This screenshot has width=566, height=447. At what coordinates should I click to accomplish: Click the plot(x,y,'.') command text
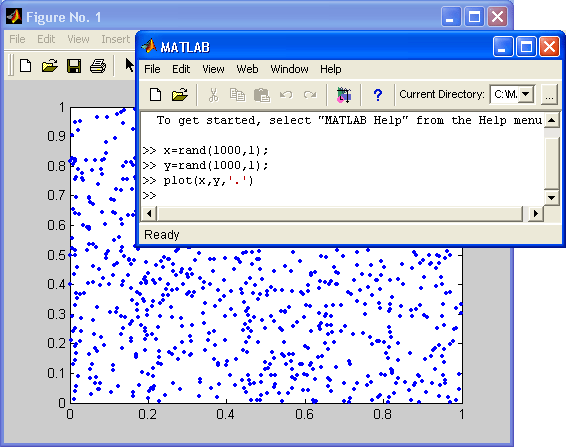pyautogui.click(x=208, y=180)
